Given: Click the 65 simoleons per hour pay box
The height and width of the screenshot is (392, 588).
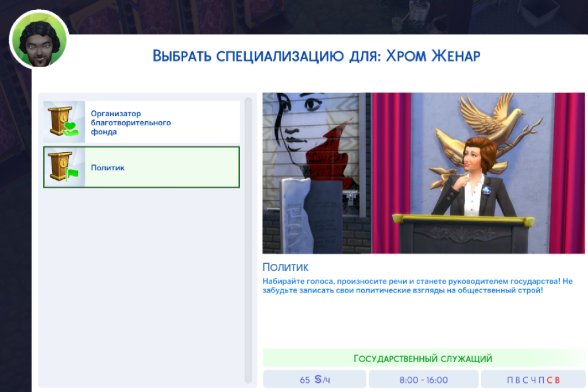Looking at the screenshot, I should tap(315, 379).
